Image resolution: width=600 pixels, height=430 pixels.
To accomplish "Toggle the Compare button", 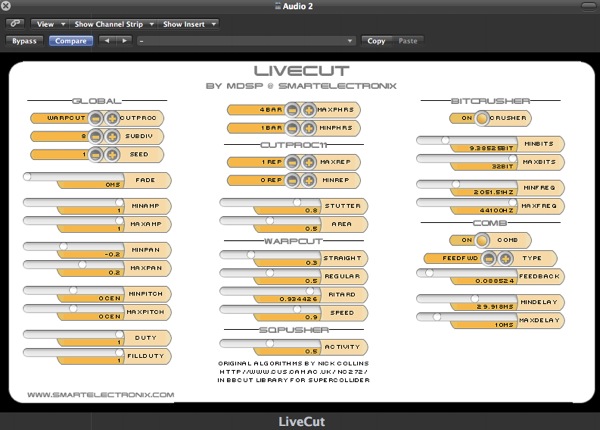I will coord(71,41).
